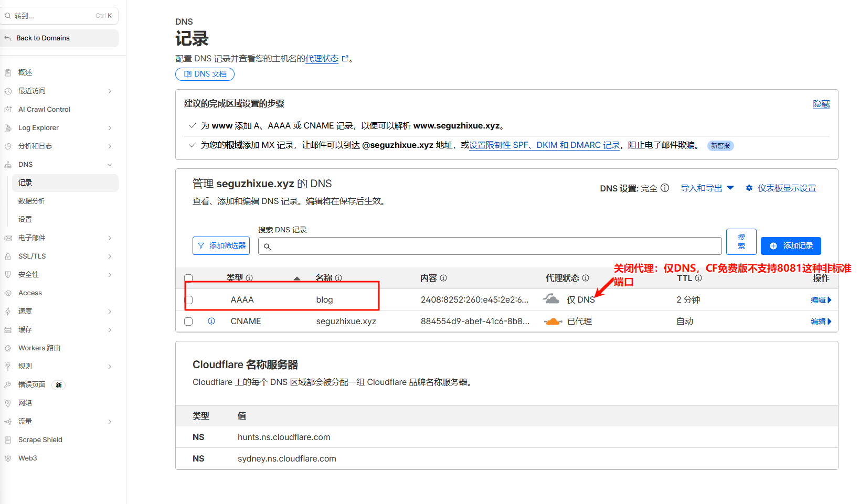Open the 导入和导出 dropdown
The height and width of the screenshot is (504, 860).
click(707, 188)
